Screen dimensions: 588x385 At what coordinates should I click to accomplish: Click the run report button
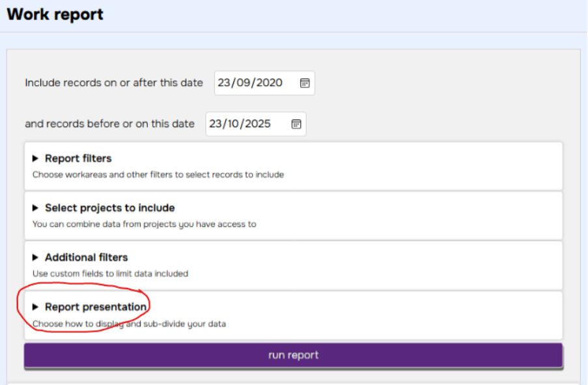[x=293, y=355]
